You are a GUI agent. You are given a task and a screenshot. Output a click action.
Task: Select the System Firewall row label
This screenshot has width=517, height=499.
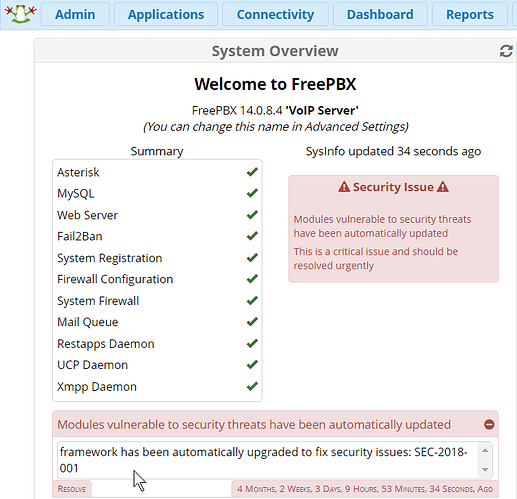[98, 301]
